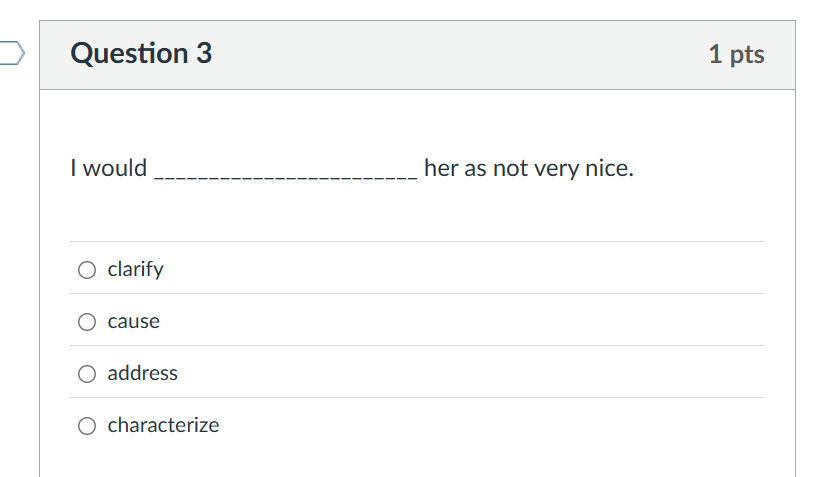Click the blank line in the sentence
816x477 pixels.
285,170
